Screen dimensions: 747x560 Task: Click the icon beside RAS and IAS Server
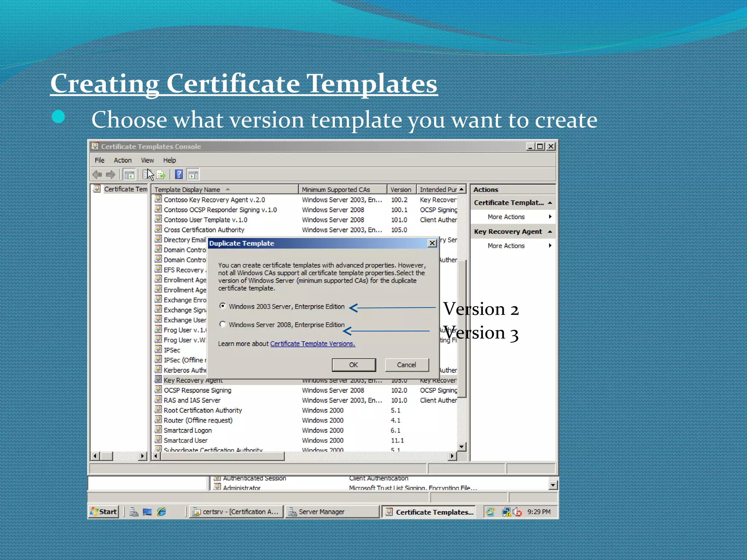(x=158, y=400)
